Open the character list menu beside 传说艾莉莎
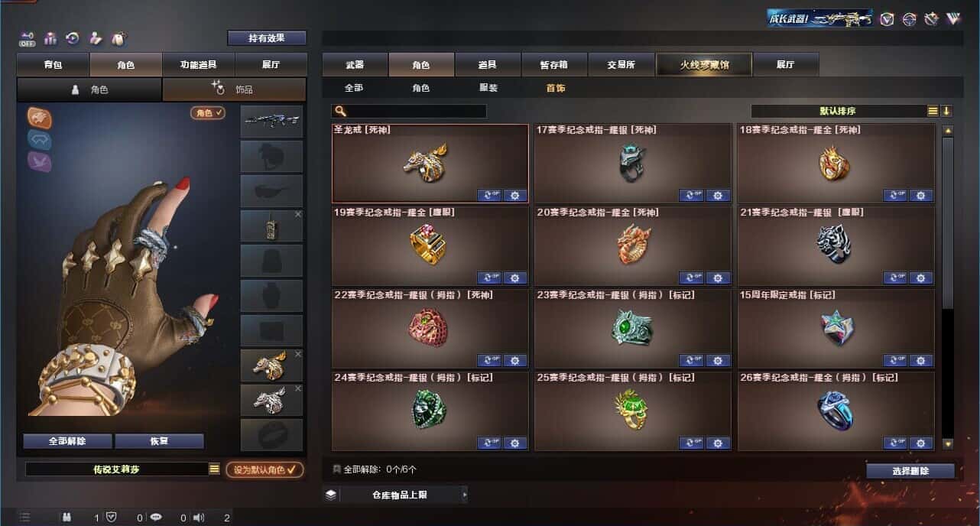Screen dimensions: 980x526 click(x=214, y=469)
